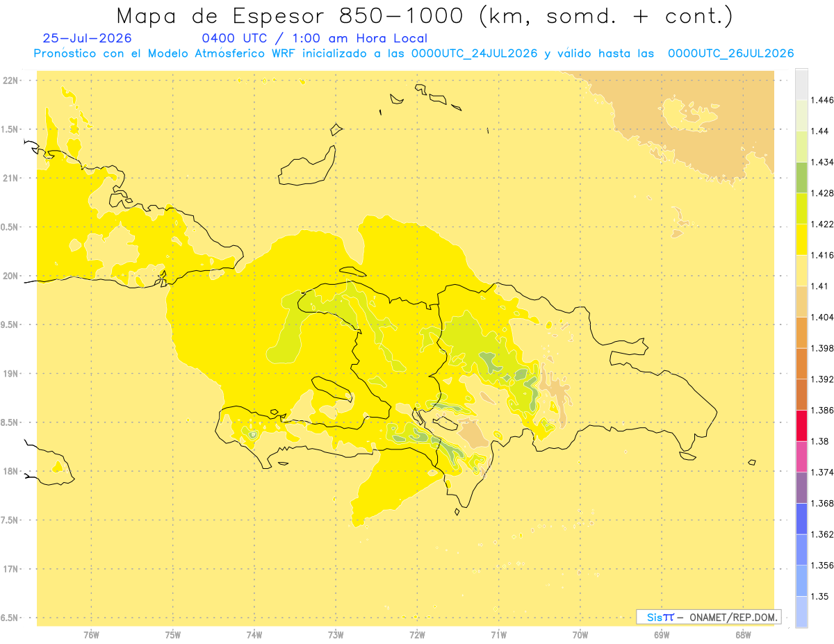Click the legend value '1.416'

(x=822, y=255)
